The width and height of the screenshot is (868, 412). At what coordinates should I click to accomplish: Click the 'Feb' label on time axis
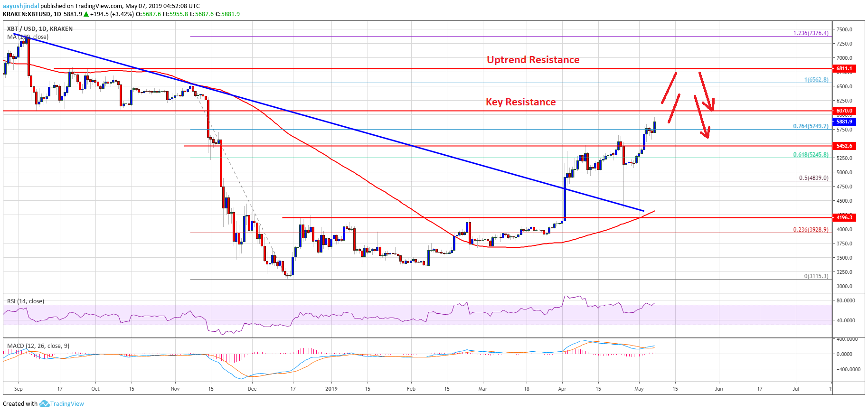pos(411,389)
